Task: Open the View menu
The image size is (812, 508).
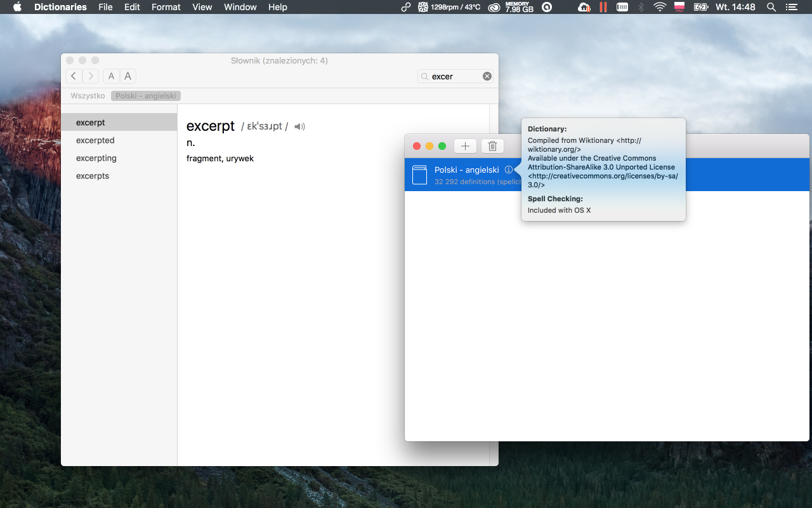Action: pos(202,7)
